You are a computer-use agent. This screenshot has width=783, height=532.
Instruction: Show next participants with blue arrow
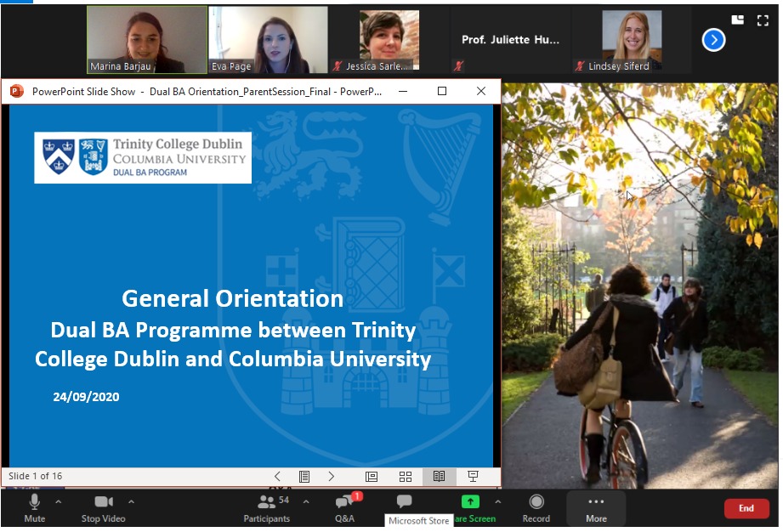(713, 40)
